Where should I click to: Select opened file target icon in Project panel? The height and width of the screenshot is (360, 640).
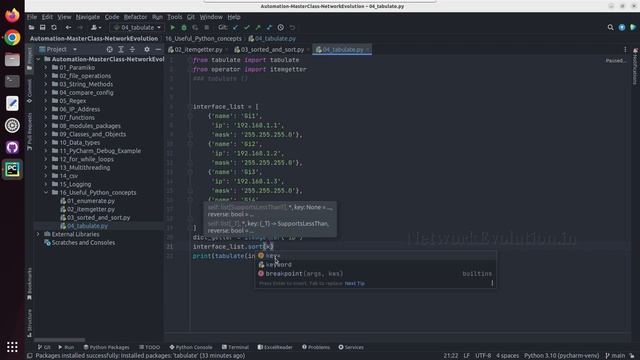(x=109, y=49)
